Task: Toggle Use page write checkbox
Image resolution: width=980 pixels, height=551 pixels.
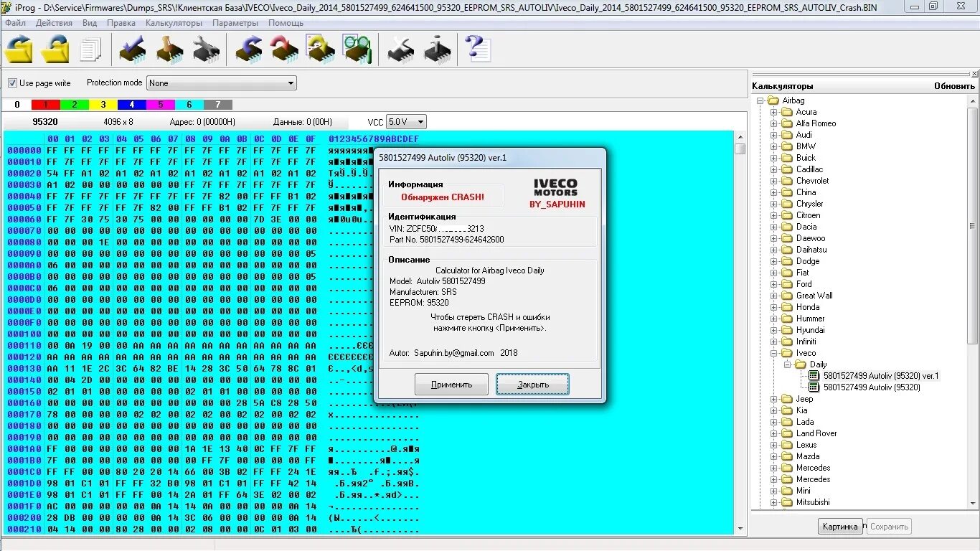Action: click(12, 83)
